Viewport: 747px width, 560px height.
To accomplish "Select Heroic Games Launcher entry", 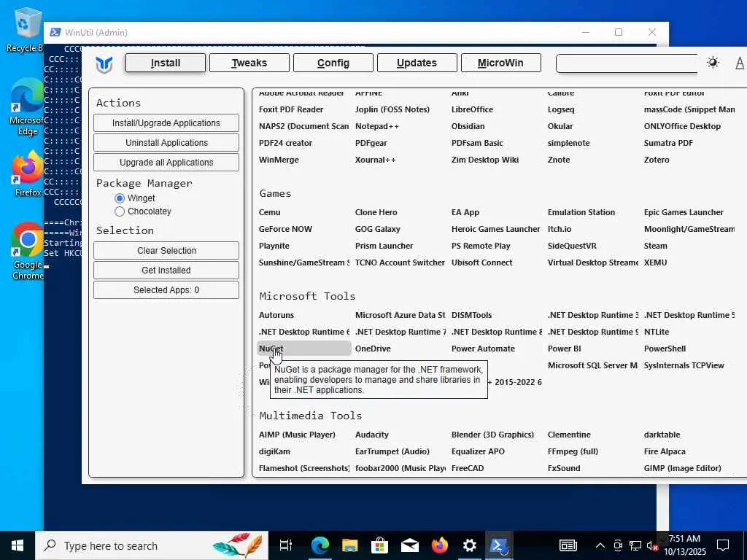I will [x=496, y=229].
